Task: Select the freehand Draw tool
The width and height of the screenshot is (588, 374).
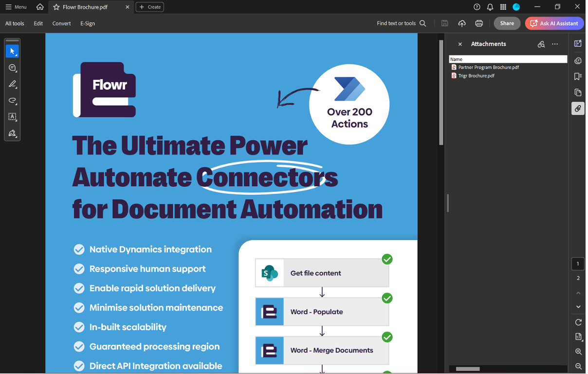Action: (12, 100)
